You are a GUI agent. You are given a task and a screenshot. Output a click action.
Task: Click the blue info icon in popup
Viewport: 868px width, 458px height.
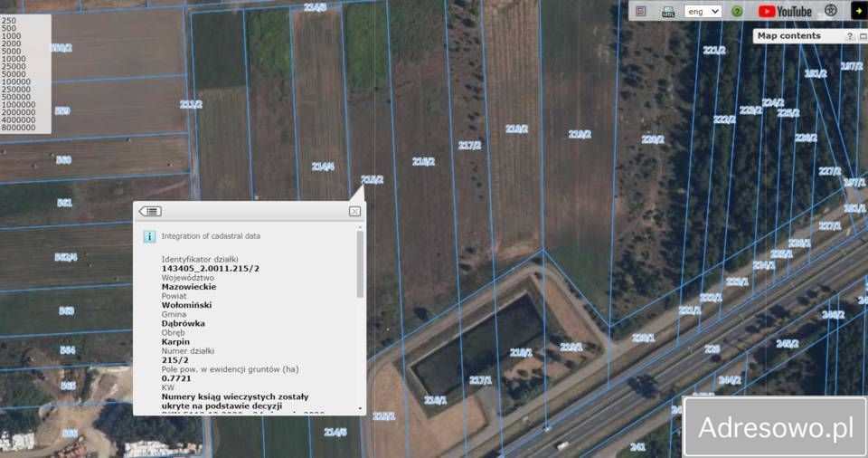pos(149,236)
